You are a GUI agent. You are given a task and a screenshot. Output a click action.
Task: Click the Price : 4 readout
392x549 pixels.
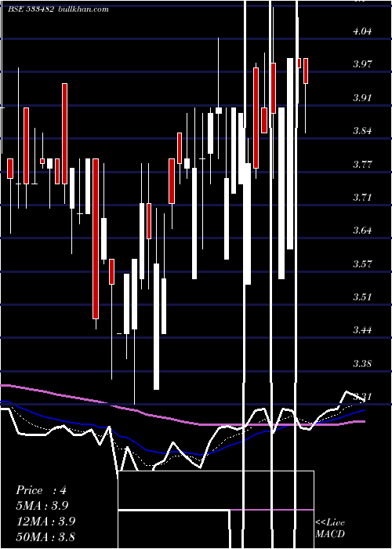click(x=41, y=490)
